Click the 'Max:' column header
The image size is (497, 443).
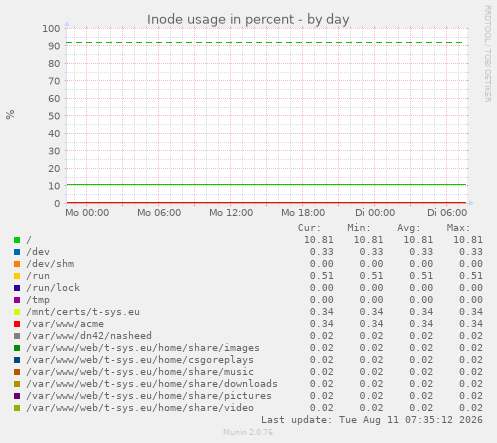458,228
